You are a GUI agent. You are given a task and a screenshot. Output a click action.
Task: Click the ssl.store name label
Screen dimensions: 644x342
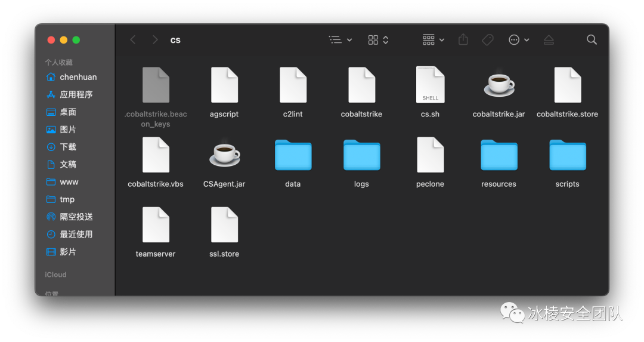(224, 254)
